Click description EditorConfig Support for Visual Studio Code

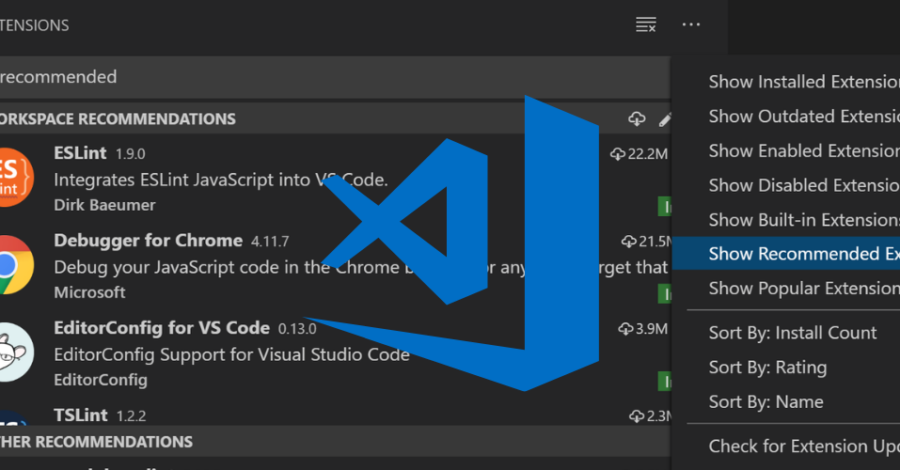tap(232, 355)
